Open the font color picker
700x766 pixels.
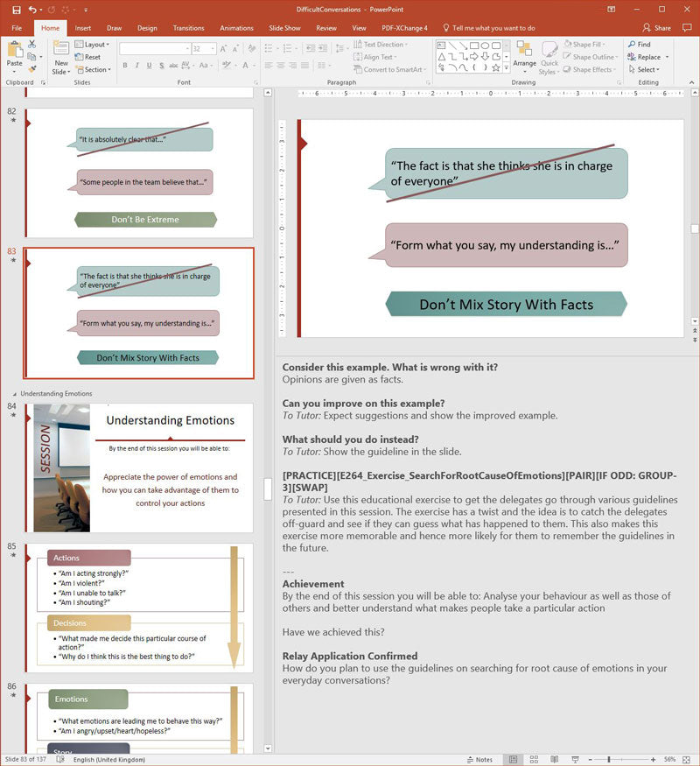pos(247,66)
